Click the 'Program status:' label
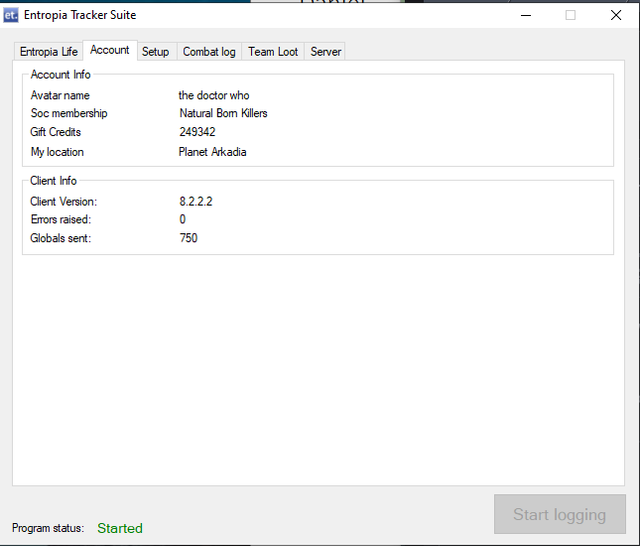Viewport: 640px width, 546px height. (x=48, y=528)
